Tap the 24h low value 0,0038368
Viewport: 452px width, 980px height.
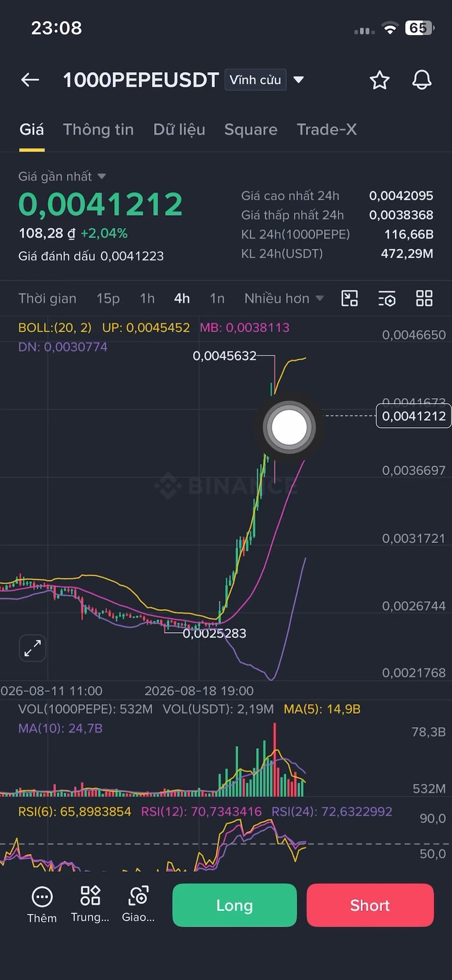(401, 215)
